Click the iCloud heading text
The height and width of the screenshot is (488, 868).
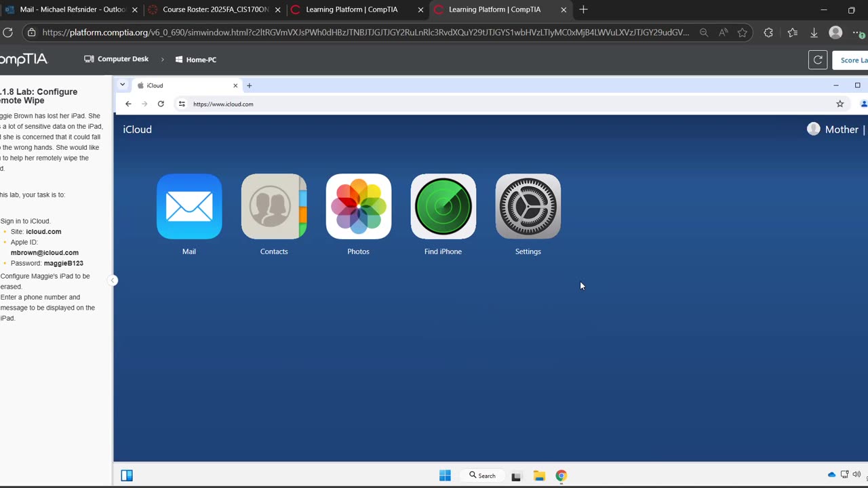click(137, 129)
